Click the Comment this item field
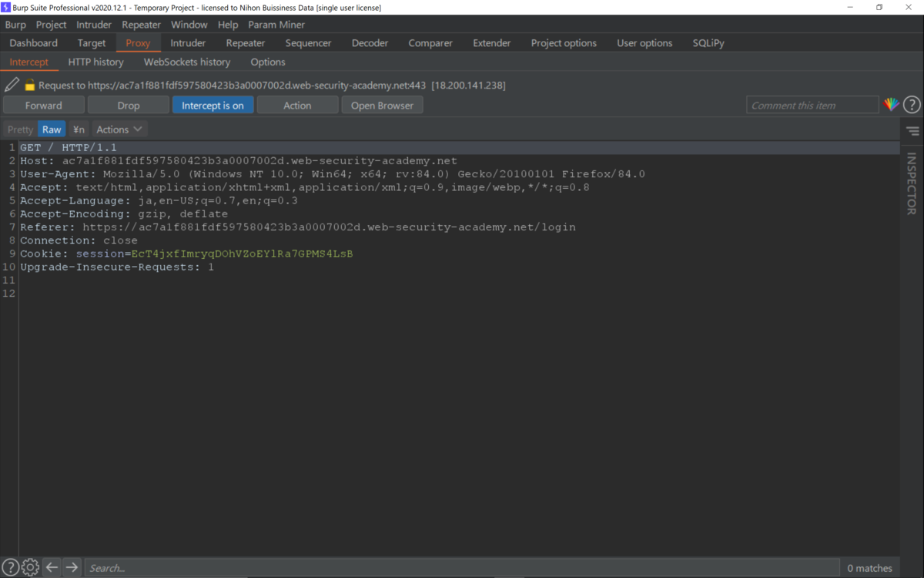Image resolution: width=924 pixels, height=578 pixels. [x=812, y=106]
